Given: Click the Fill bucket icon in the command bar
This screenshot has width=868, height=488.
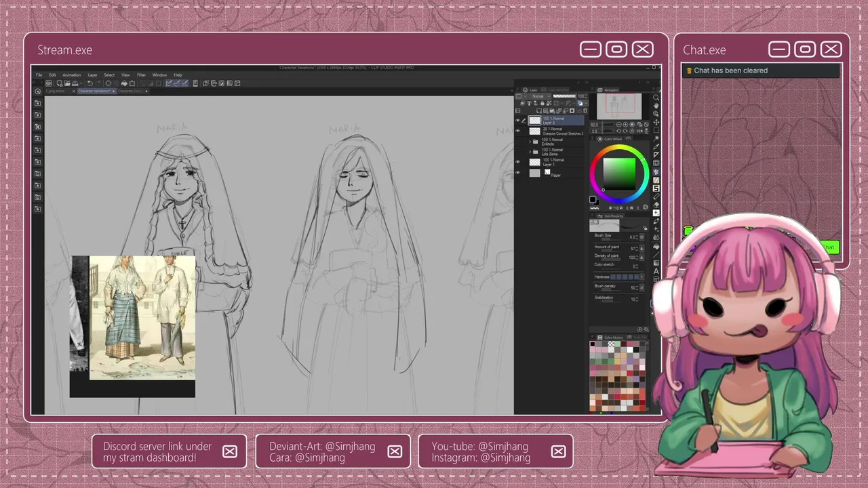Looking at the screenshot, I should (124, 83).
